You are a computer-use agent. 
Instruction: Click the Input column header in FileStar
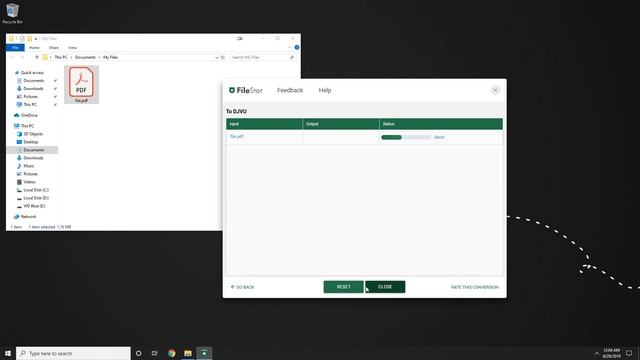pyautogui.click(x=264, y=124)
